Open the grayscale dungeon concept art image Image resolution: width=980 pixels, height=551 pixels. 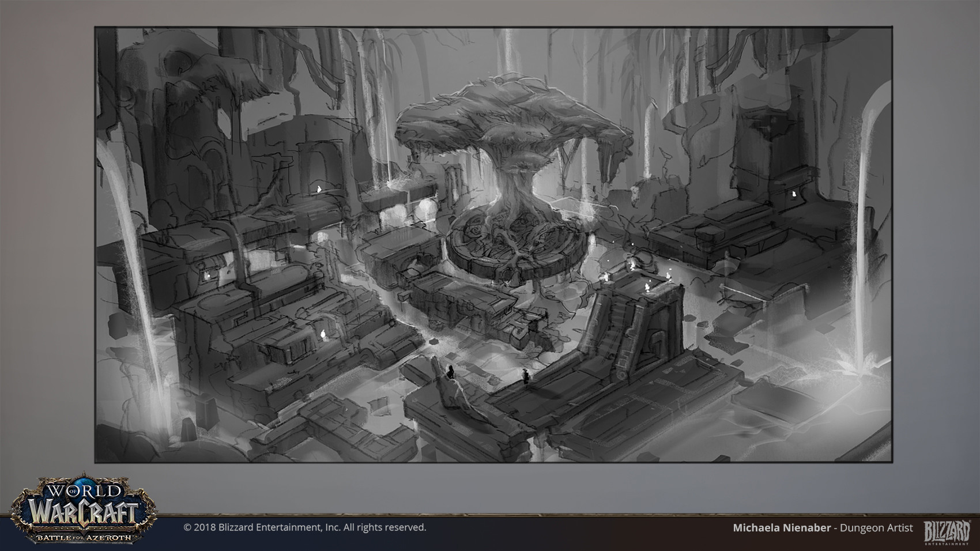(x=493, y=244)
